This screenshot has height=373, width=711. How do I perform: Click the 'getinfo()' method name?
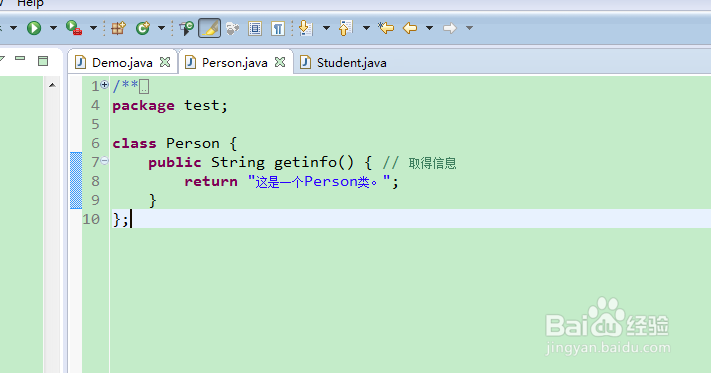pyautogui.click(x=313, y=162)
